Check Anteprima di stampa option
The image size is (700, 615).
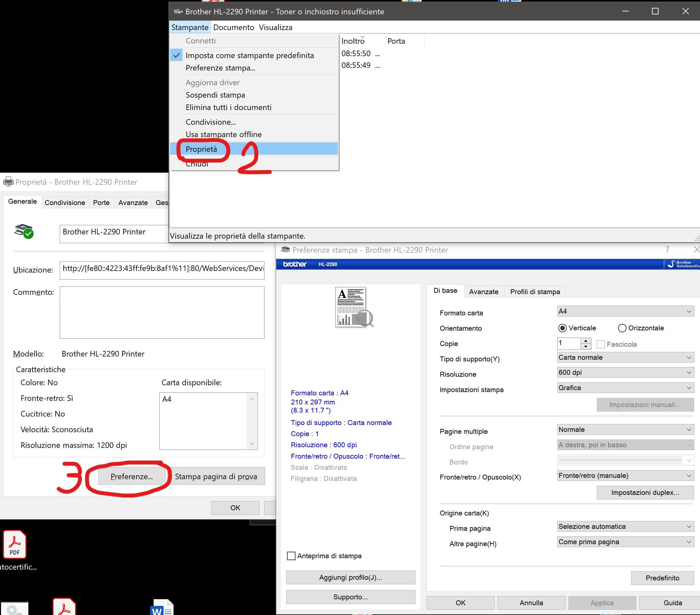click(291, 556)
